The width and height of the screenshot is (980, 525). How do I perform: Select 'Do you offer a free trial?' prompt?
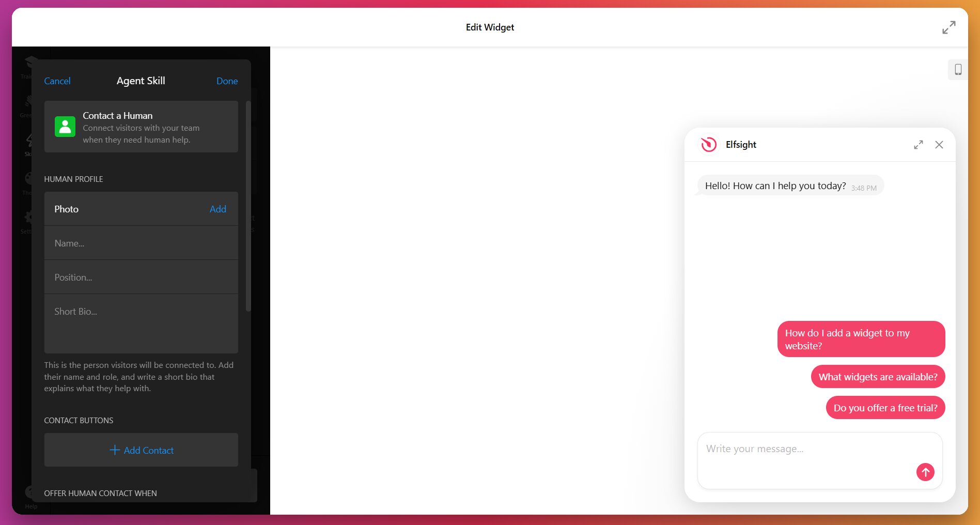click(x=885, y=408)
